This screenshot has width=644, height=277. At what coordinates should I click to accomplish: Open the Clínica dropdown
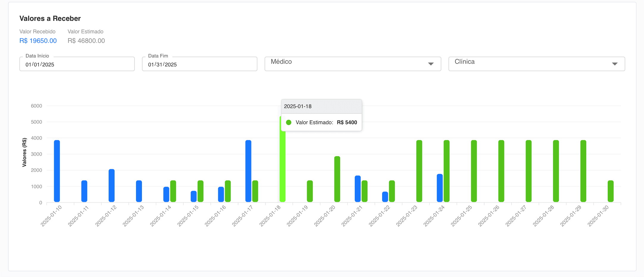click(x=537, y=64)
